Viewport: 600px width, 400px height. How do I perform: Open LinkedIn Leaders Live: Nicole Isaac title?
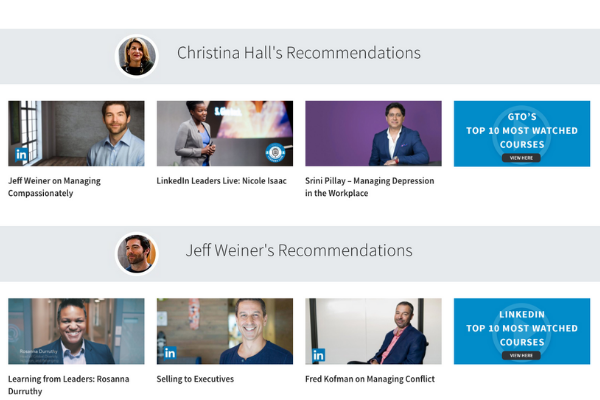[x=219, y=181]
